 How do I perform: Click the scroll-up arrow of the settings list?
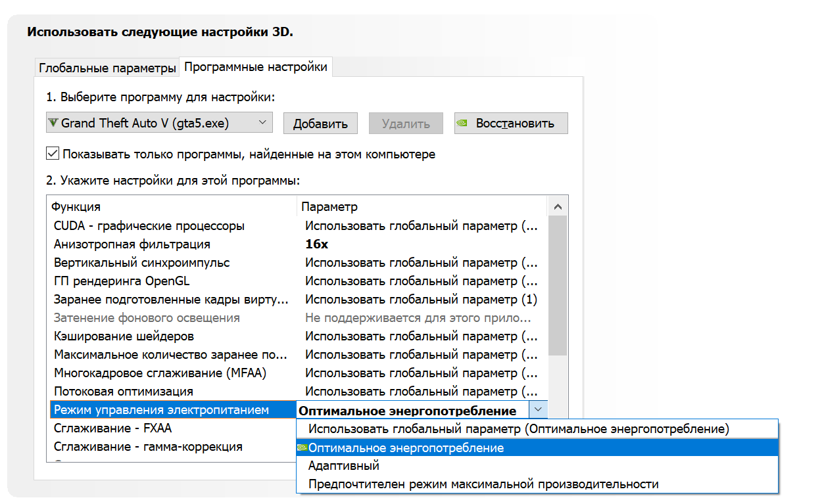click(x=558, y=206)
